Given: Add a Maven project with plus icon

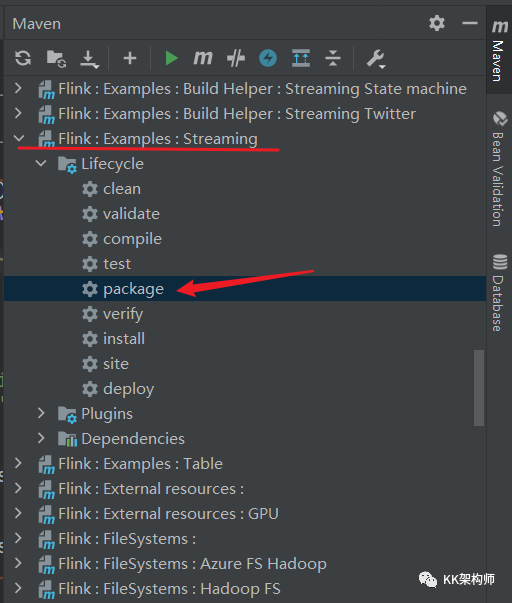Looking at the screenshot, I should coord(130,58).
